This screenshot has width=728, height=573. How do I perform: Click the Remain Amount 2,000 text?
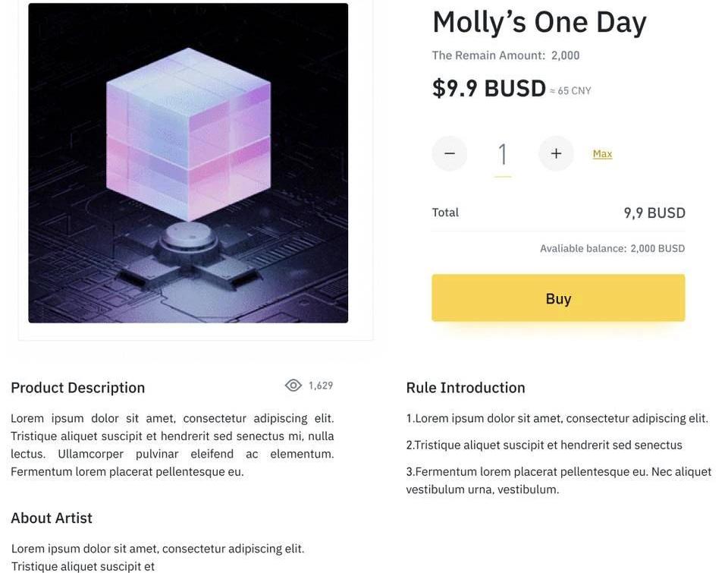pyautogui.click(x=506, y=55)
